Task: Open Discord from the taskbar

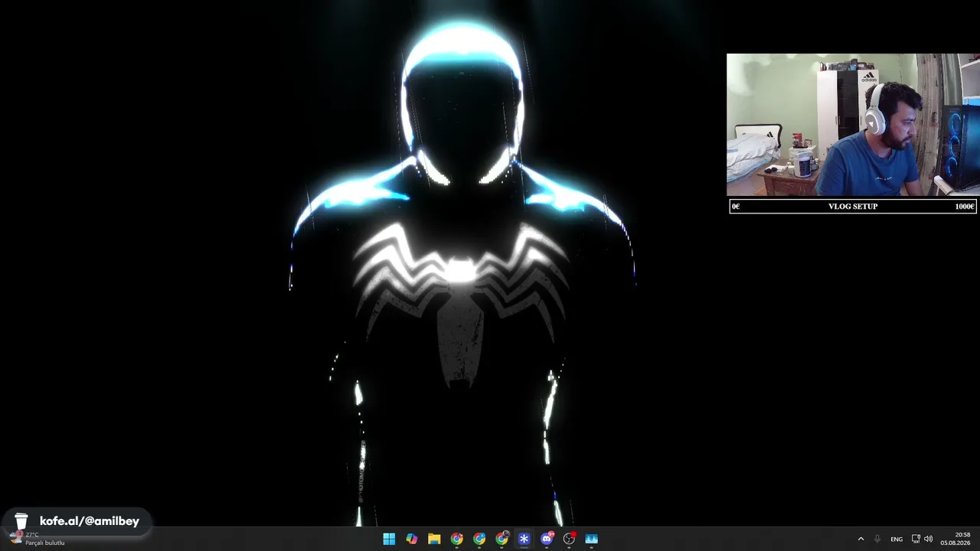Action: [547, 539]
